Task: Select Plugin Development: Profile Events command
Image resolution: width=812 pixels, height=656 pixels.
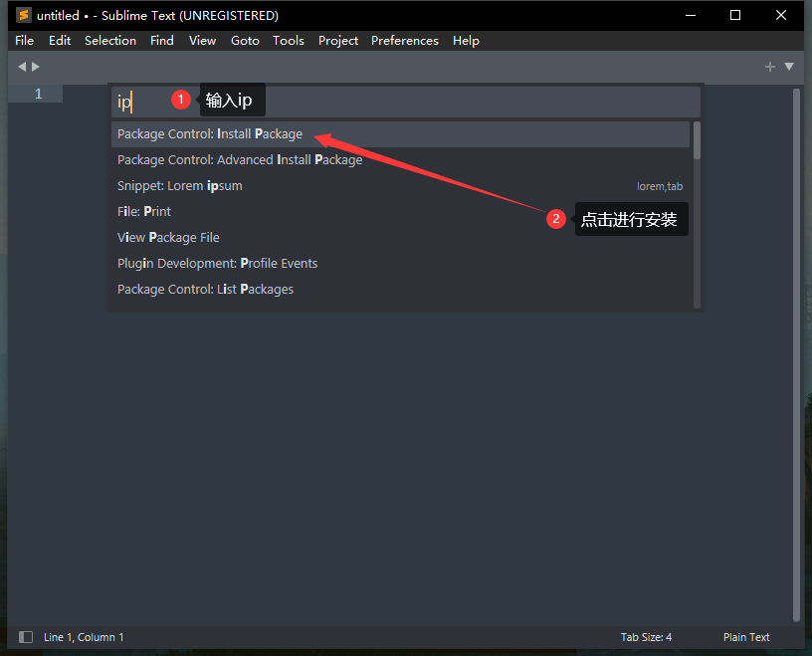Action: 217,264
